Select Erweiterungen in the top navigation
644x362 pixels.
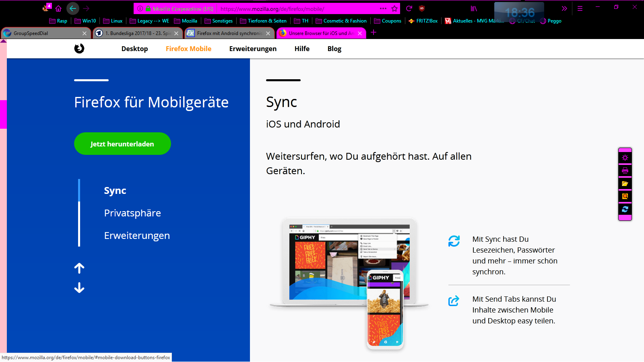pyautogui.click(x=253, y=49)
